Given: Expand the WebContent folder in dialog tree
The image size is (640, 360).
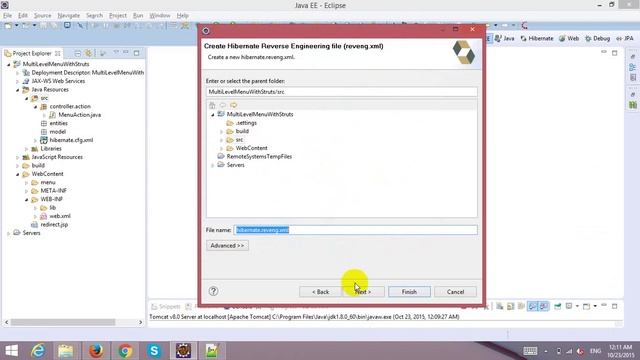Looking at the screenshot, I should point(222,148).
